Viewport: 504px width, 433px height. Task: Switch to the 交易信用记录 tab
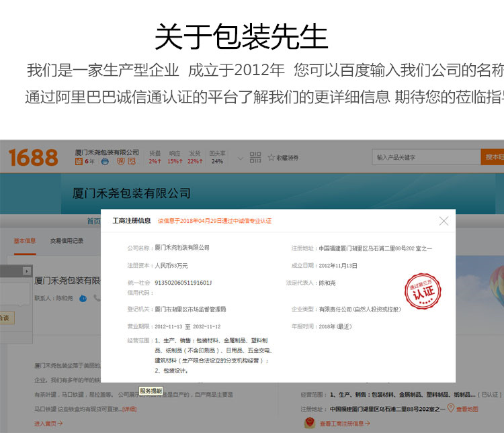[x=67, y=241]
